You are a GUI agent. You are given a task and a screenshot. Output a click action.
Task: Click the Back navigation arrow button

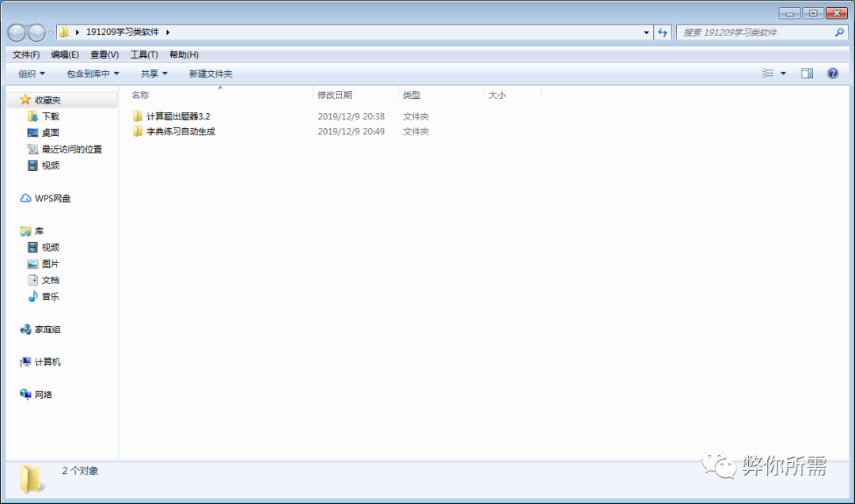pyautogui.click(x=17, y=32)
